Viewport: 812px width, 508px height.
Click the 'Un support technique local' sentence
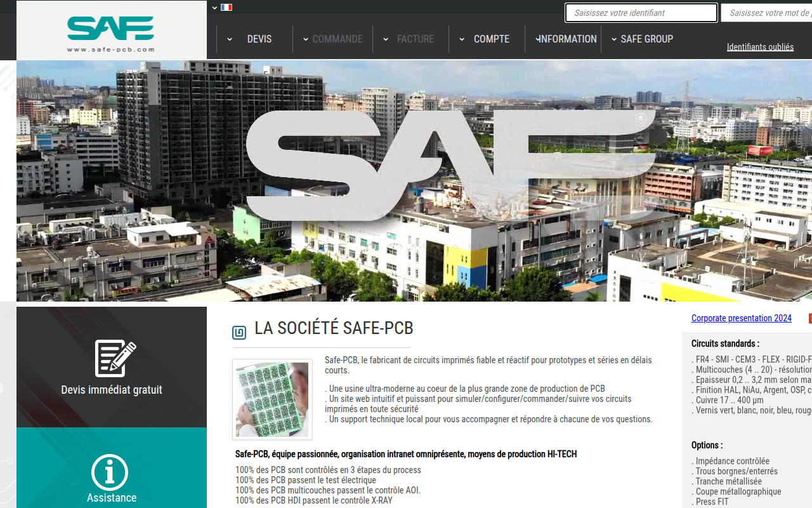488,419
